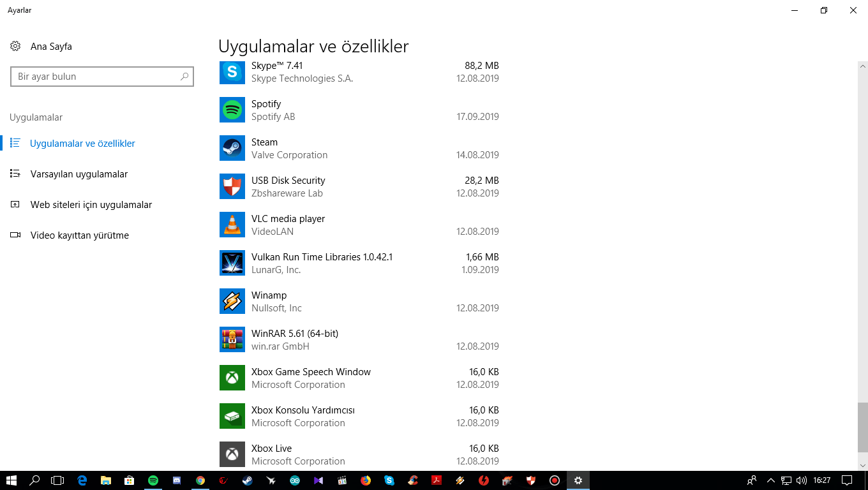Click the '17.09.2019' install date of Spotify
This screenshot has height=490, width=868.
point(477,117)
